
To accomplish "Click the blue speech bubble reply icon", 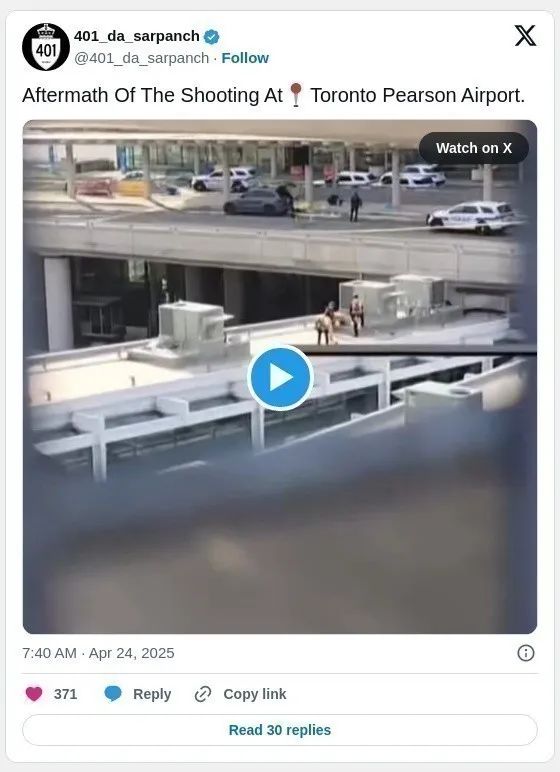I will coord(113,694).
